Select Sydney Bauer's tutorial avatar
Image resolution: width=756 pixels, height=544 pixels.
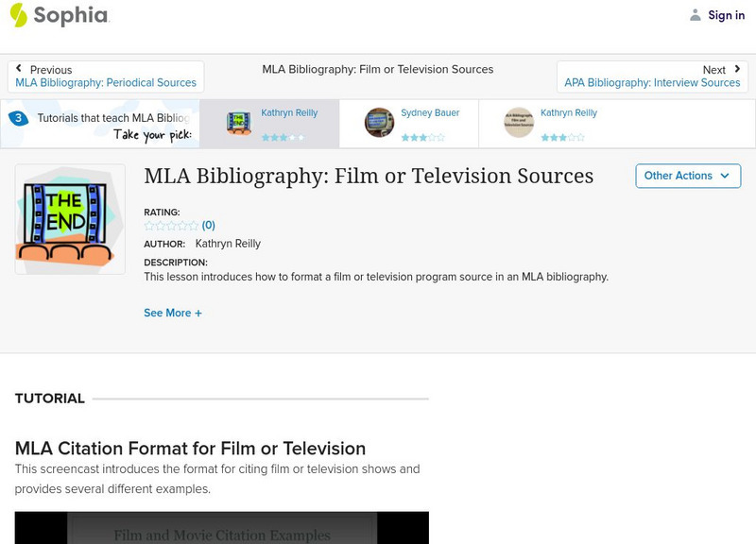380,123
